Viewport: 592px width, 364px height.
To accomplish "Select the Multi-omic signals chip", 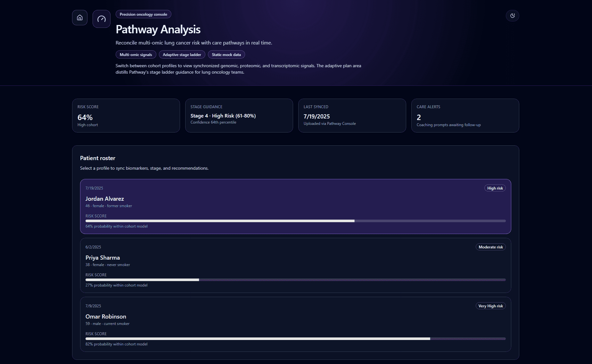I will 136,54.
